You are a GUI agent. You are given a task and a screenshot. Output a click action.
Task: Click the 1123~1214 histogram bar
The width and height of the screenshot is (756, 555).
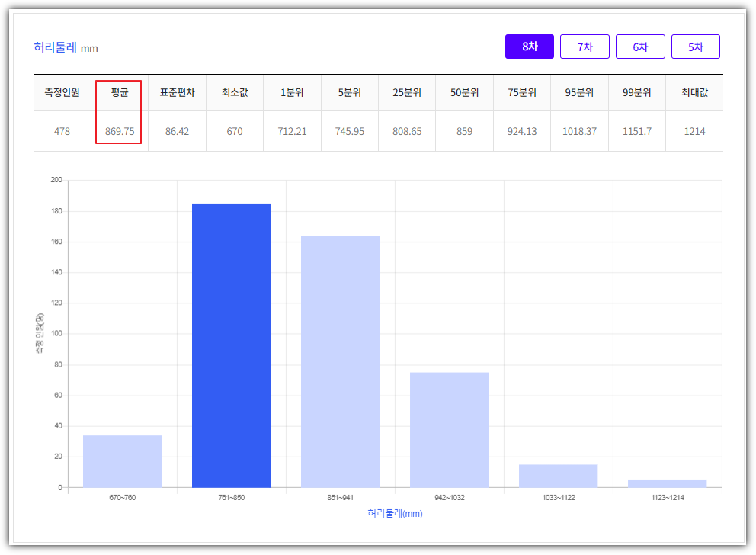[x=668, y=483]
